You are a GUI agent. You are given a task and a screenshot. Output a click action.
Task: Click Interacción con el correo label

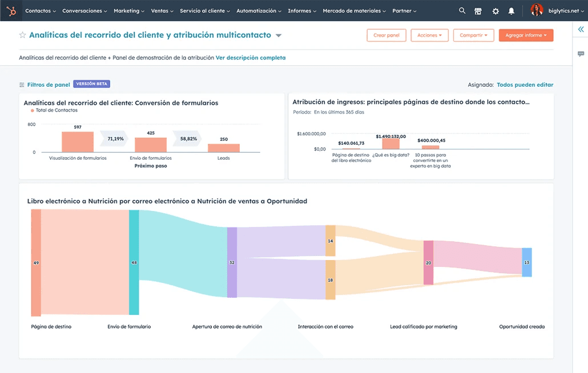click(325, 327)
